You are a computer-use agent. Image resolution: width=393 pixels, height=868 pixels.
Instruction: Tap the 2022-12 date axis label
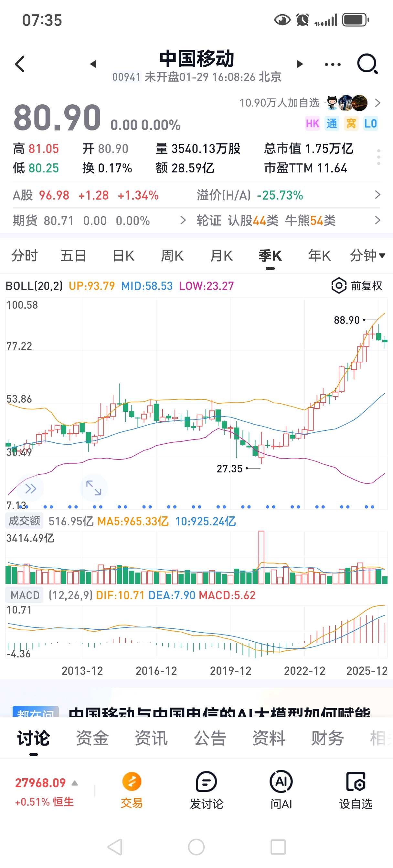click(304, 671)
